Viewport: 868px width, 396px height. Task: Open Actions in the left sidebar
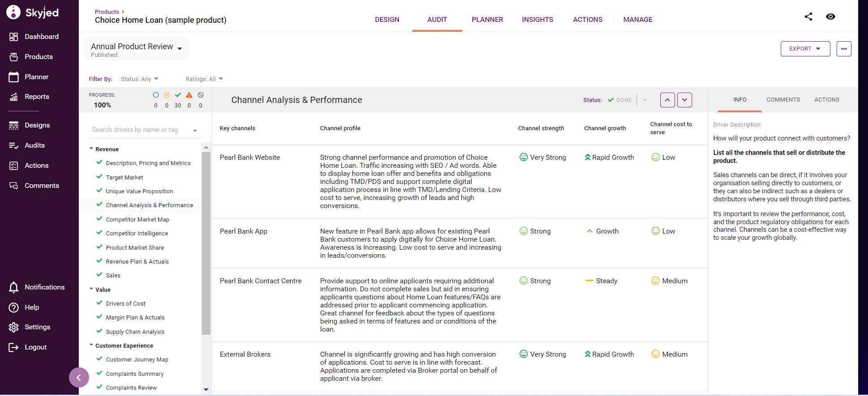click(x=29, y=166)
